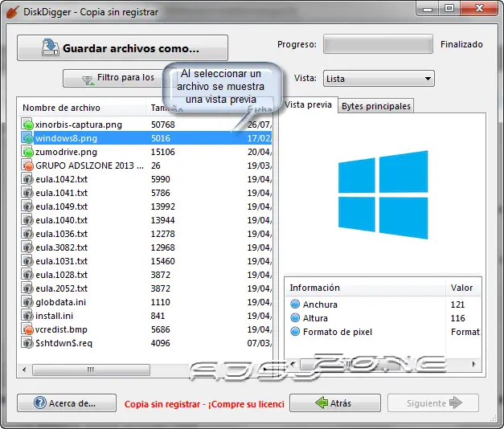
Task: Switch to the Bytes principales tab
Action: tap(375, 106)
